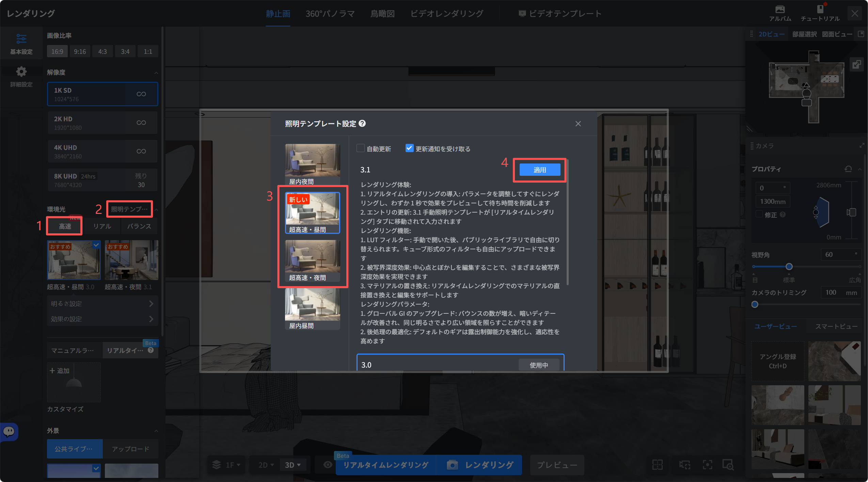
Task: Click help icon on リアルタイ… tab
Action: [x=151, y=350]
